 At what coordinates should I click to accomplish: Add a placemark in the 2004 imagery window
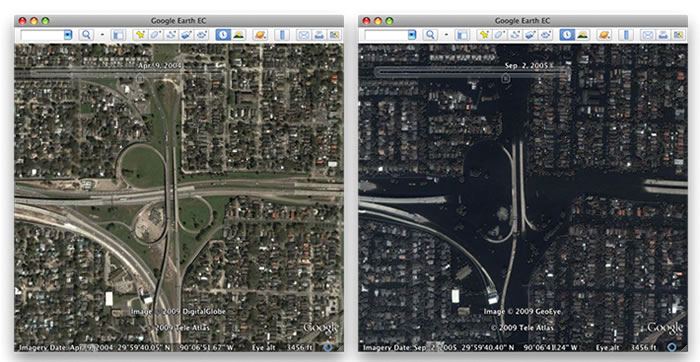pos(141,35)
